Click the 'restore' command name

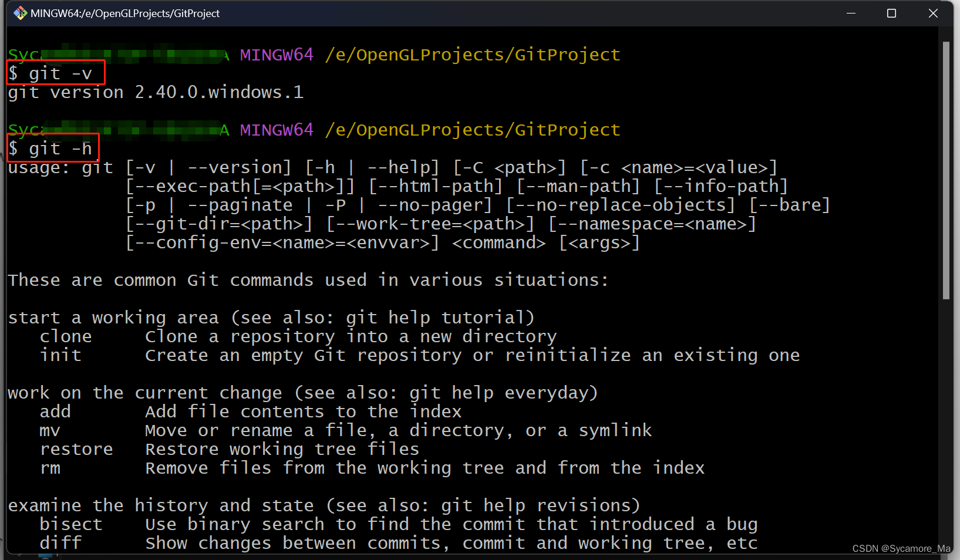coord(76,449)
